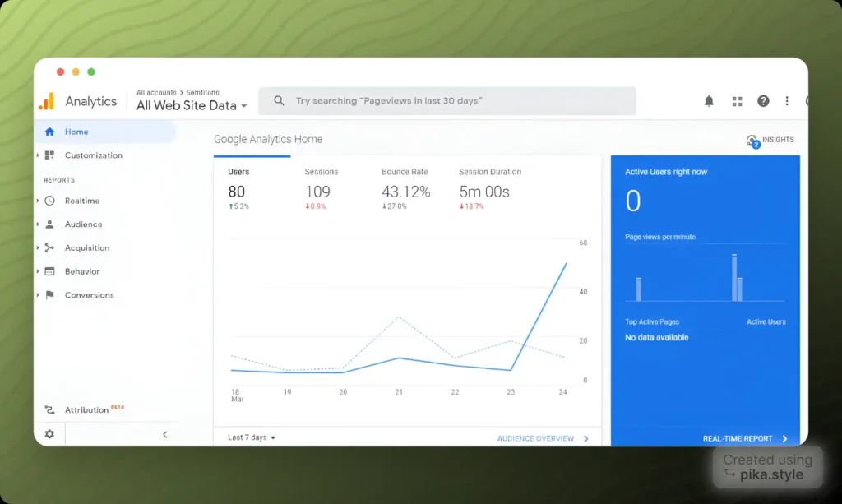Screen dimensions: 842x504
Task: Open the Customization menu label
Action: (94, 155)
